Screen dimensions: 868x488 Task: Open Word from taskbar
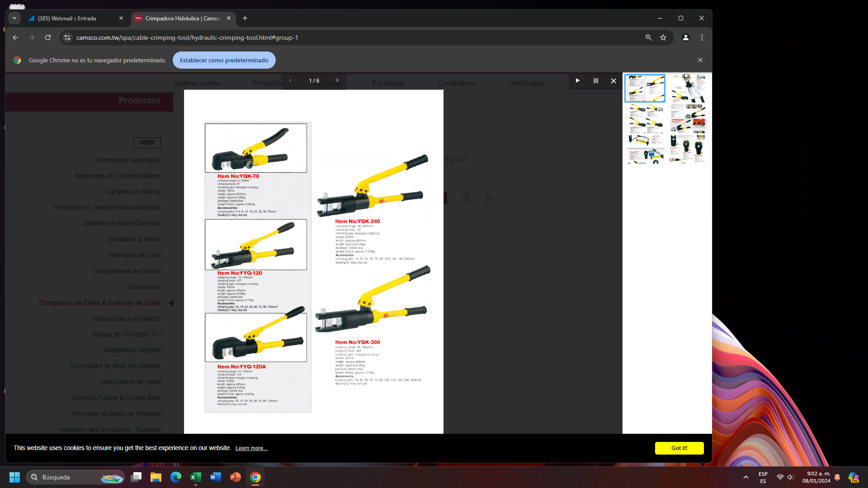216,477
